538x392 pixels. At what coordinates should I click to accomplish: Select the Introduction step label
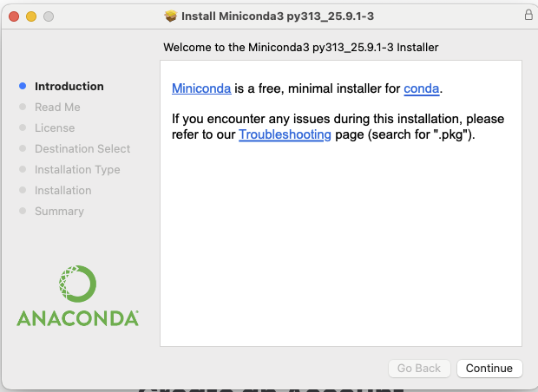point(69,86)
